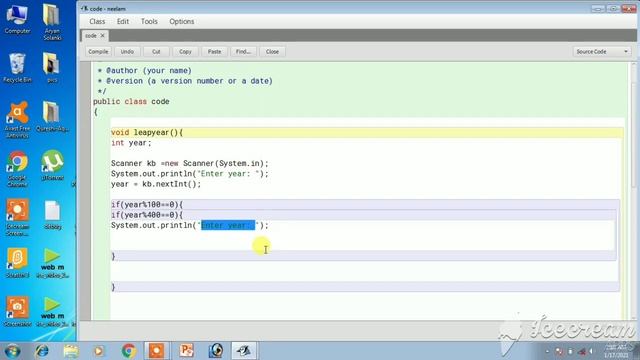
Task: Open the Recycle Bin icon
Action: [x=17, y=67]
